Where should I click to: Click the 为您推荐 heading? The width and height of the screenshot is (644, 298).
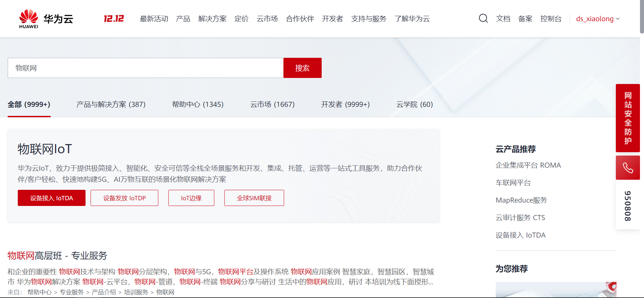coord(512,269)
